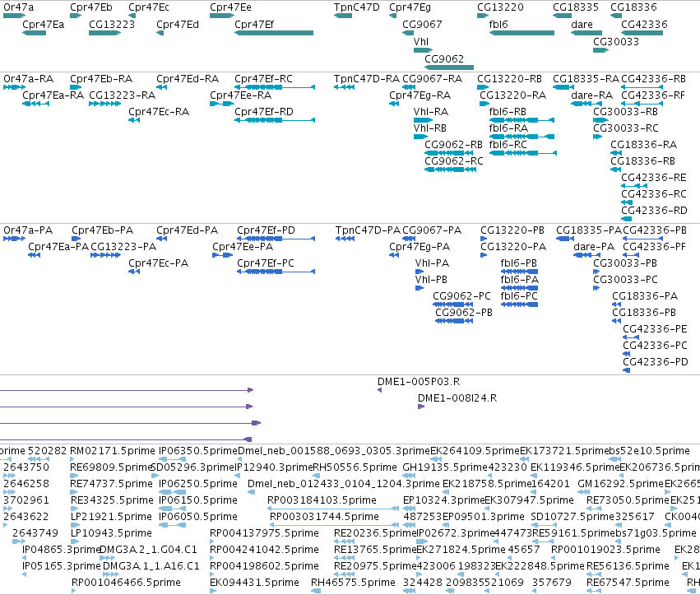
Task: Select transcript CG9062-RC
Action: pos(451,170)
